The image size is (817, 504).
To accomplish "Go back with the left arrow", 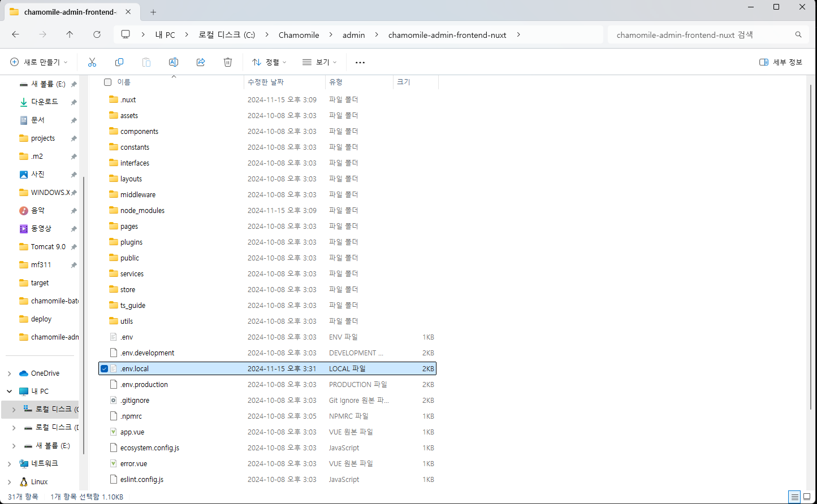I will [x=15, y=34].
